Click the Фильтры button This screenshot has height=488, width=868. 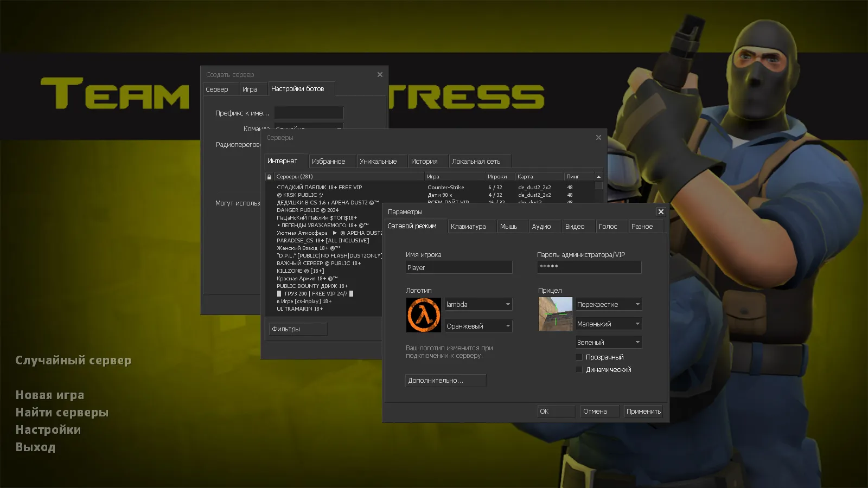point(297,329)
